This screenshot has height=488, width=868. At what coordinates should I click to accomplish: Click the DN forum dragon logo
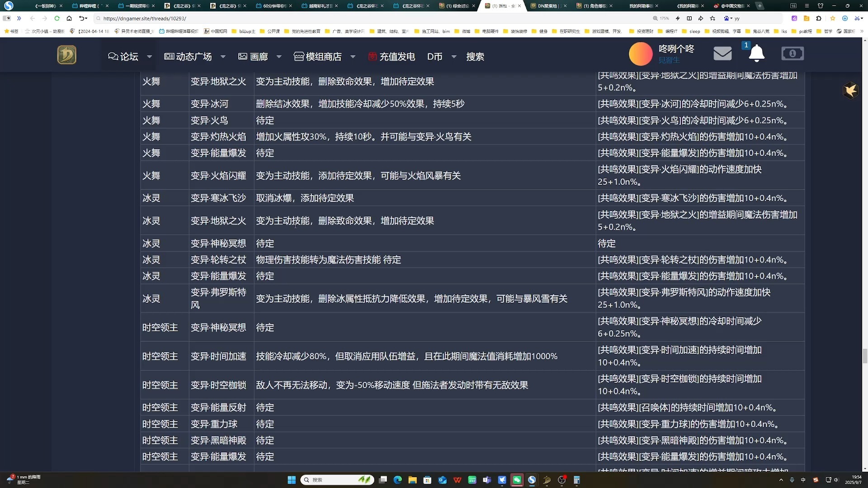point(66,54)
